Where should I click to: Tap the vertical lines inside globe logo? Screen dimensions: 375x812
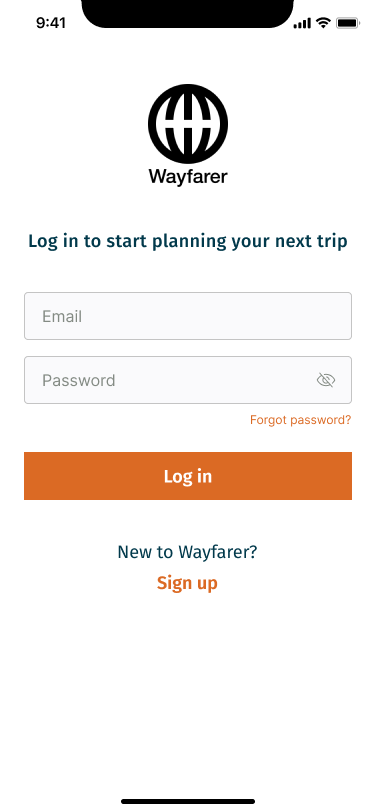click(188, 124)
